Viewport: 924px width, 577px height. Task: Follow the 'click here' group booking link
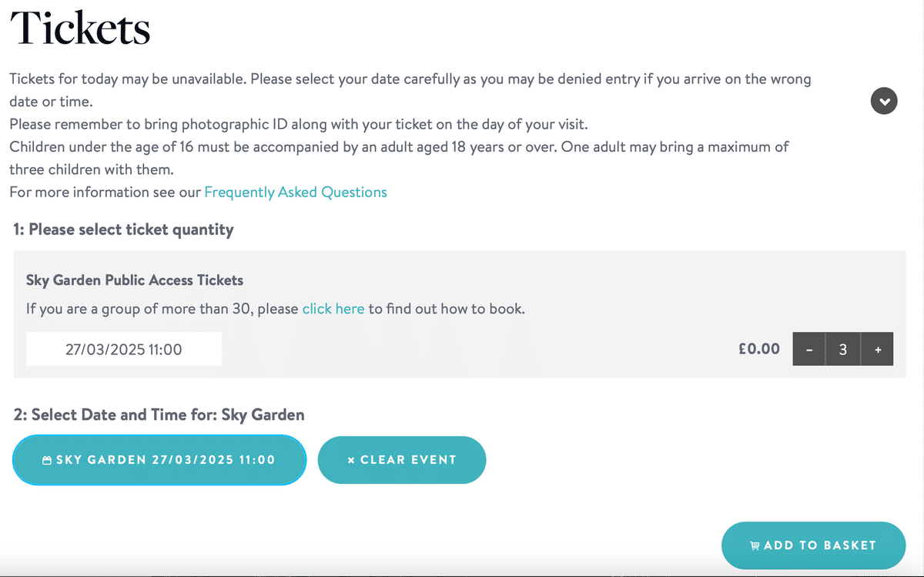pos(333,309)
